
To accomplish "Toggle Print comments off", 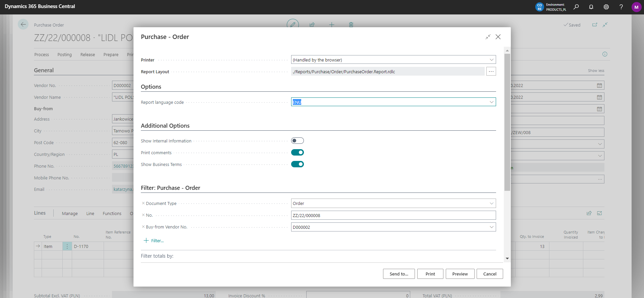I will 298,152.
